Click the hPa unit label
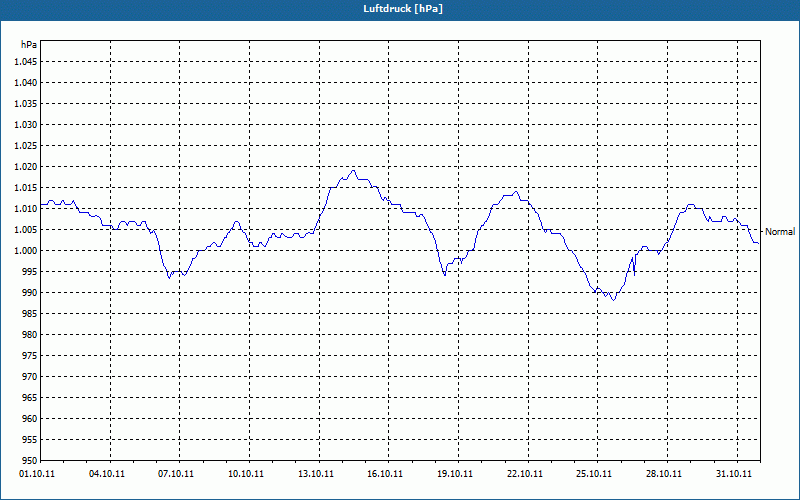The image size is (800, 500). pos(29,45)
